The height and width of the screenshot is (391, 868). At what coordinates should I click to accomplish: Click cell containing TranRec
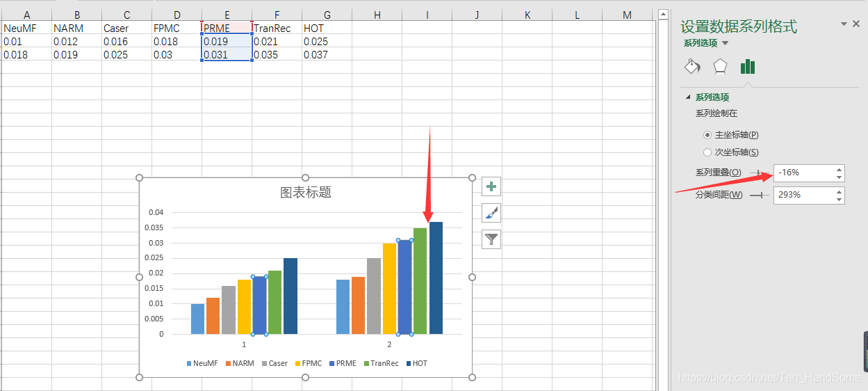pos(277,29)
